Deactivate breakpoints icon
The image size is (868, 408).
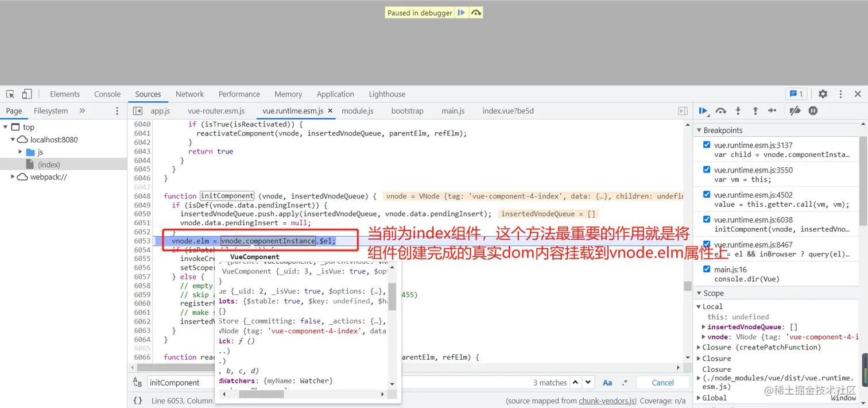coord(795,111)
